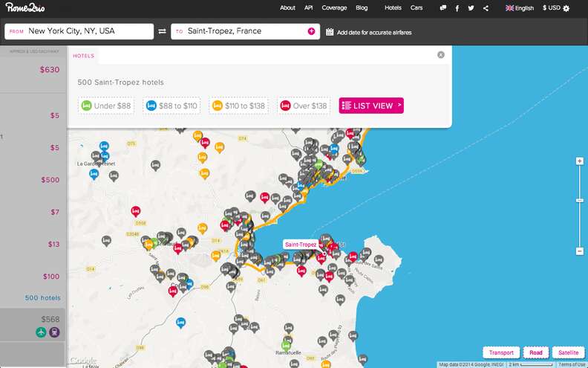Toggle Under $88 hotel filter
588x368 pixels.
pos(106,106)
